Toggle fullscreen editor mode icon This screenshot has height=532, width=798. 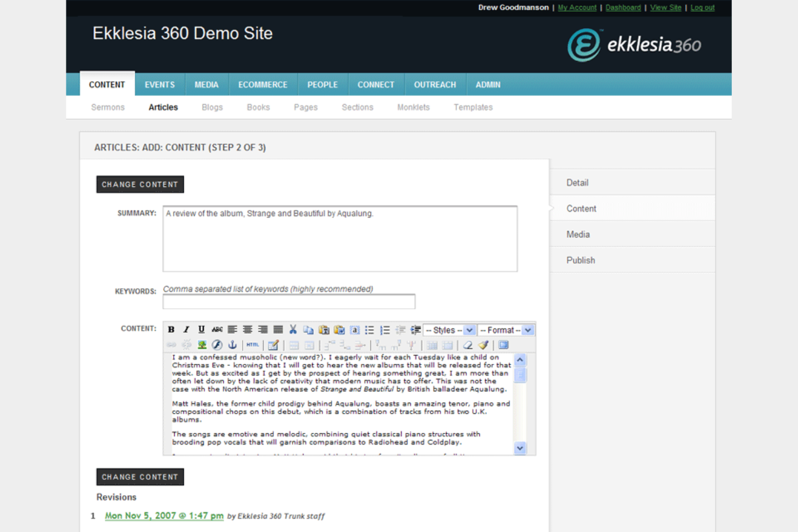pos(503,345)
